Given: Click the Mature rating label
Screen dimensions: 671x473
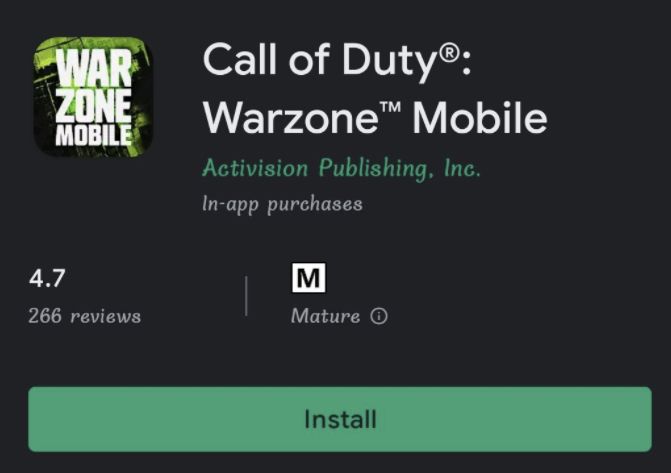Looking at the screenshot, I should pos(325,316).
